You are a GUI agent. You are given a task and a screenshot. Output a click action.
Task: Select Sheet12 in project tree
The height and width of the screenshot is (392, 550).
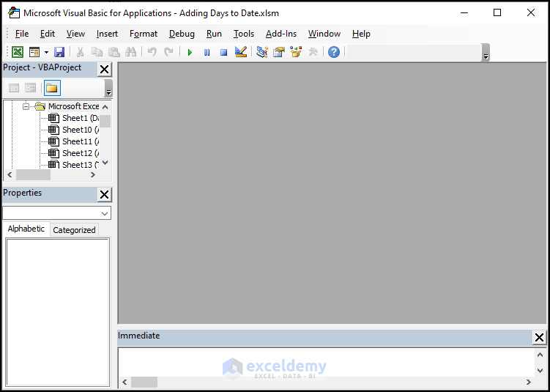81,153
